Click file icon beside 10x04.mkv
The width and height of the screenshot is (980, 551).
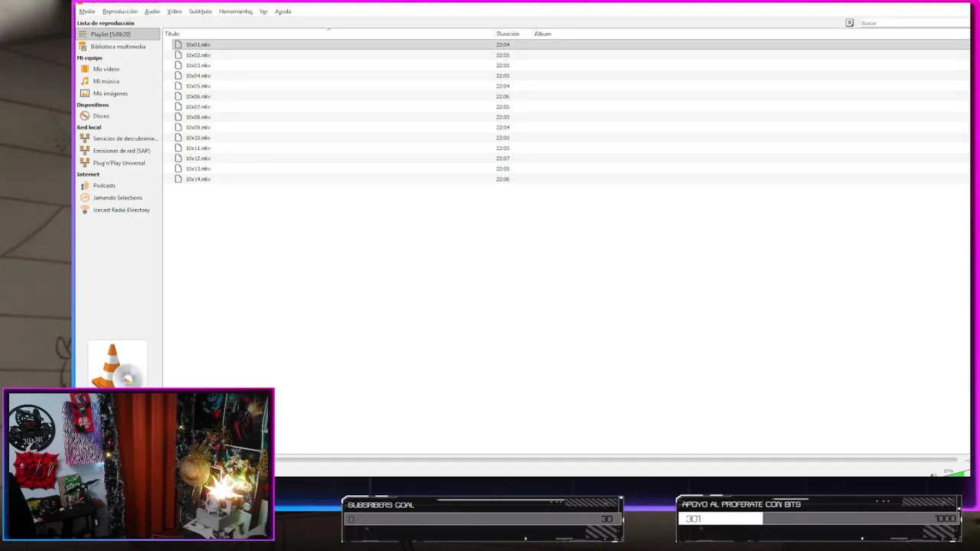[178, 76]
